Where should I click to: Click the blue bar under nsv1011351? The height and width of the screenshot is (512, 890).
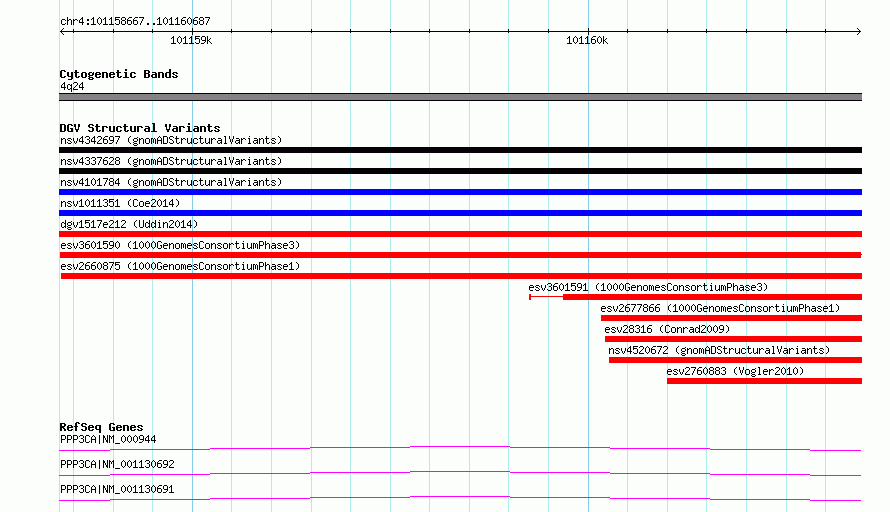[x=460, y=213]
